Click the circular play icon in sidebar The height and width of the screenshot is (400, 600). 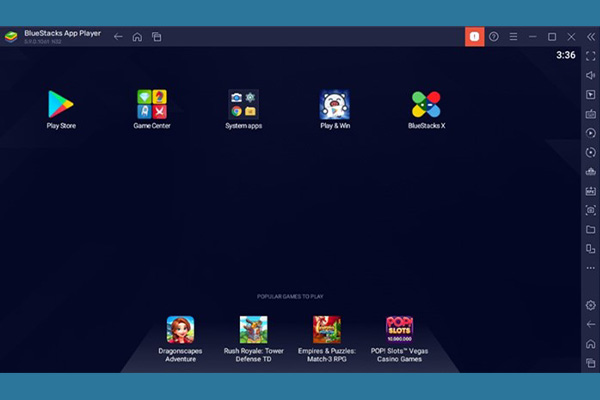coord(590,133)
